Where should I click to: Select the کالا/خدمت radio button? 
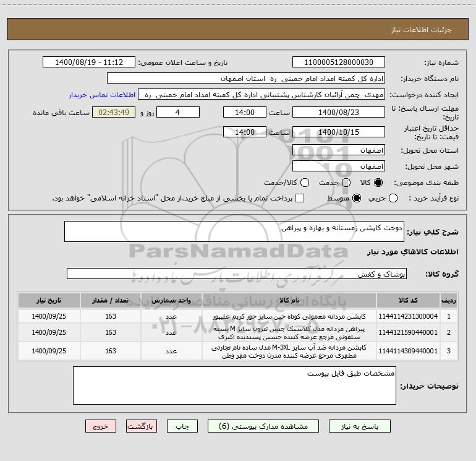305,183
